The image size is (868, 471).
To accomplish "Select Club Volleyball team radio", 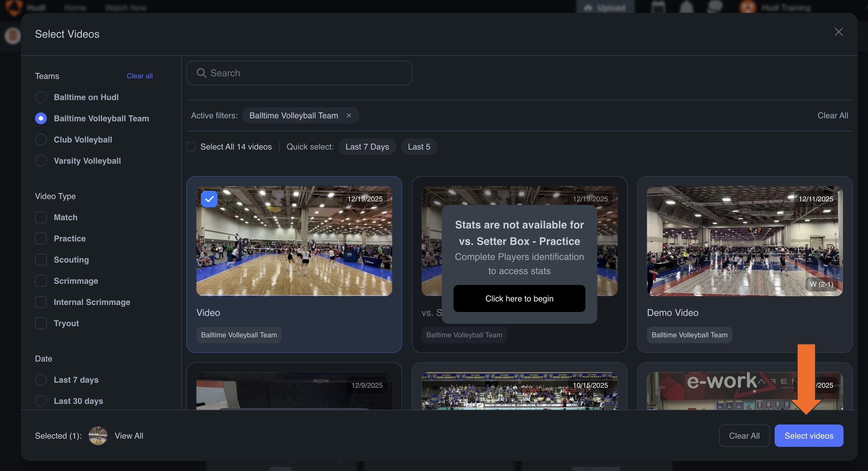I will click(41, 140).
